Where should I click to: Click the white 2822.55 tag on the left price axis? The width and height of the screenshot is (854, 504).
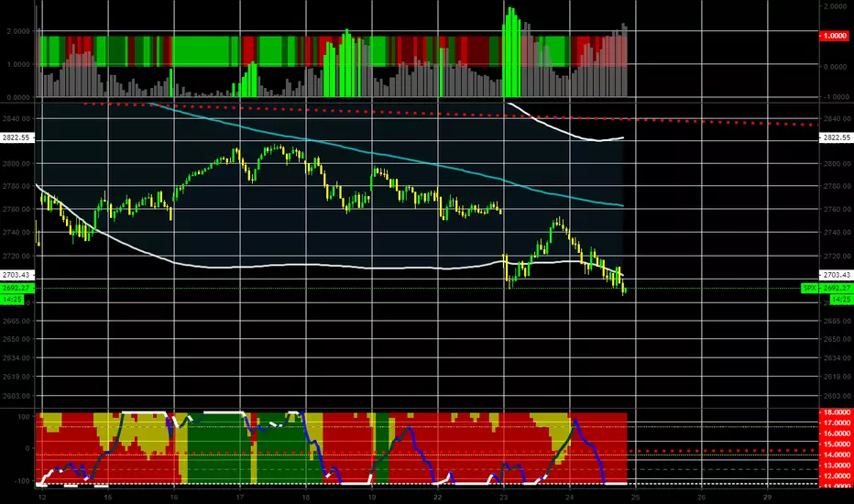point(16,137)
